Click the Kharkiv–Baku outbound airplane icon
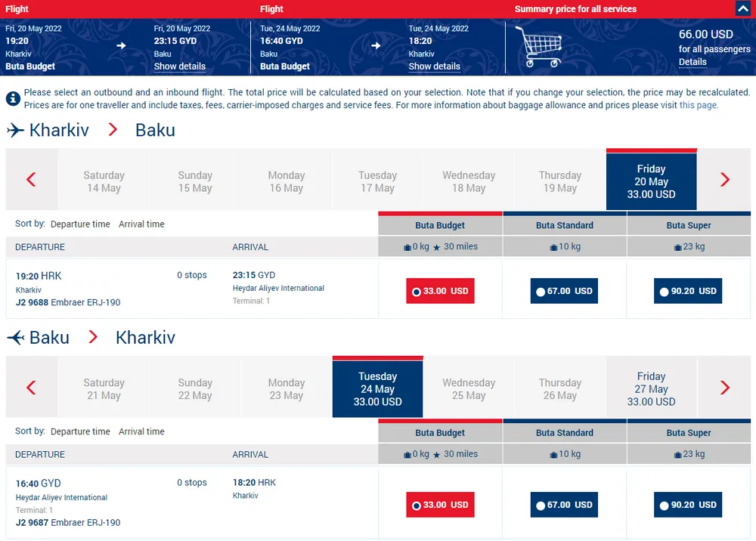Viewport: 756px width, 541px height. coord(15,130)
